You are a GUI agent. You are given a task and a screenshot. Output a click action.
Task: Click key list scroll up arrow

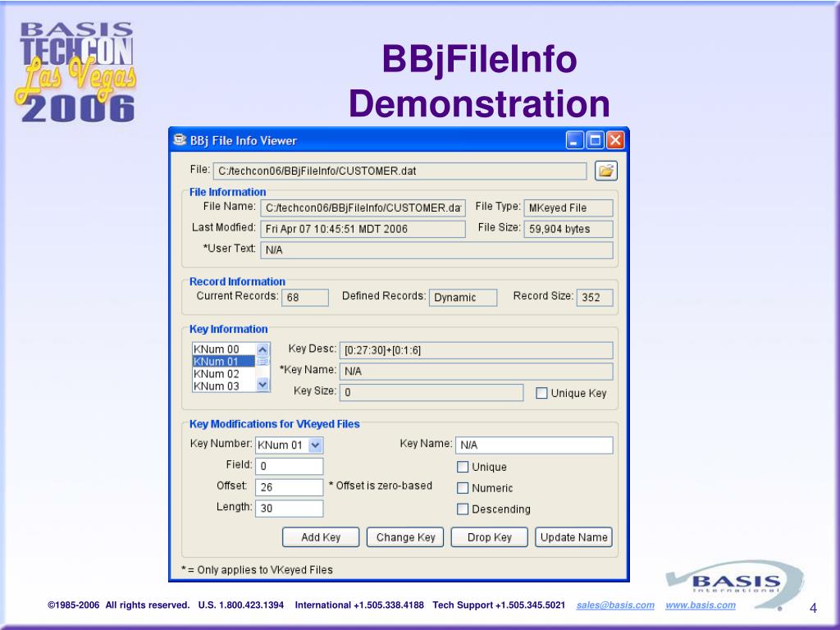coord(262,349)
